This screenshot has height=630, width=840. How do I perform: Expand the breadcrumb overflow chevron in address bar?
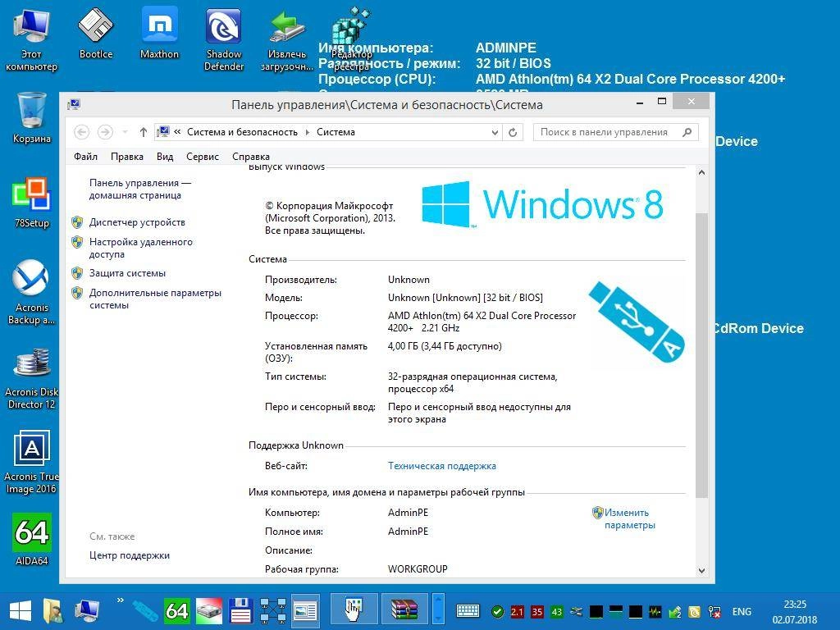coord(177,132)
